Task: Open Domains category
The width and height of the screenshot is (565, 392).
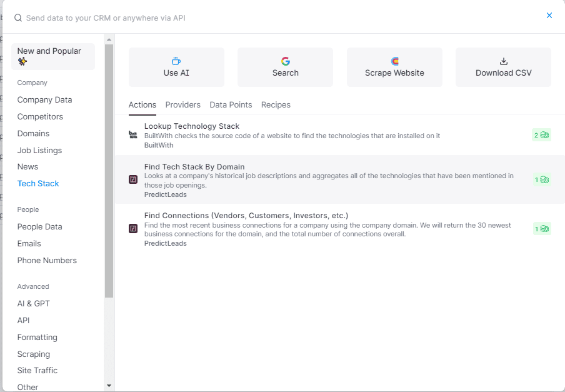Action: tap(33, 134)
